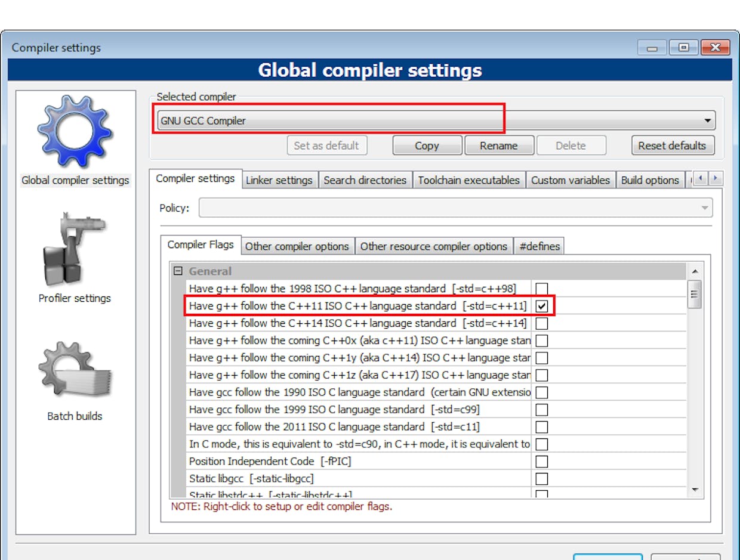This screenshot has width=740, height=560.
Task: Enable the -std=c11 flag checkbox
Action: point(542,428)
